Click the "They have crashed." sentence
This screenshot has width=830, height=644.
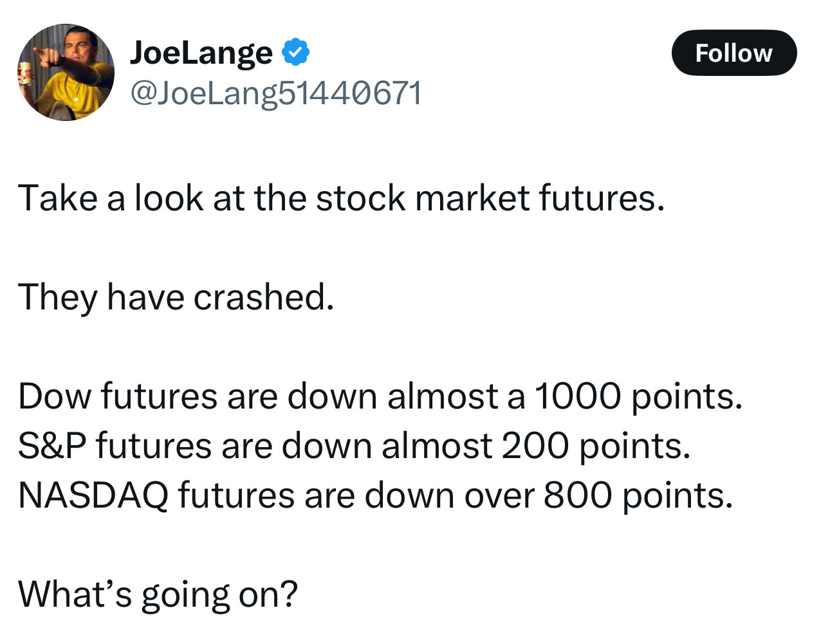[x=176, y=297]
